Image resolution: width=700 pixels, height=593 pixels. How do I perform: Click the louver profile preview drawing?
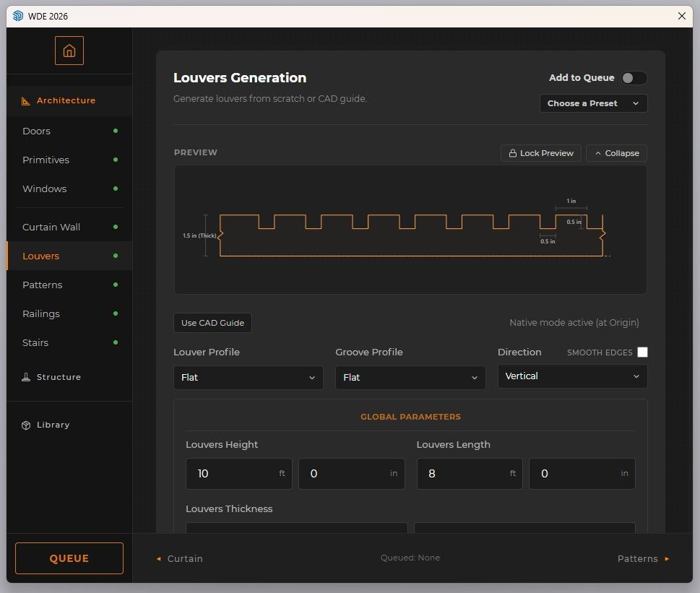(410, 230)
